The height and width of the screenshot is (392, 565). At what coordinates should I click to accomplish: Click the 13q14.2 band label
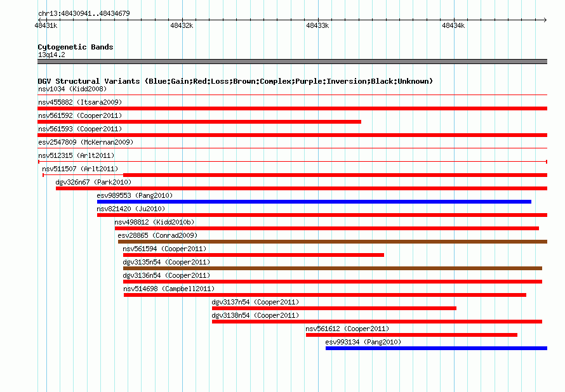click(x=51, y=55)
